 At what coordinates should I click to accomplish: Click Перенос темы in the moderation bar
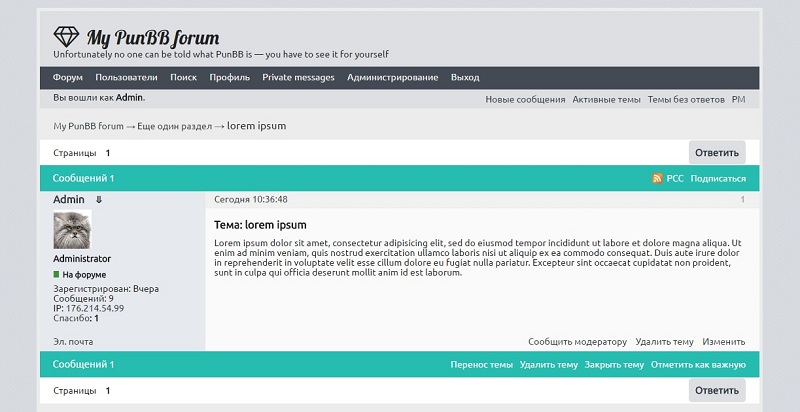click(481, 365)
